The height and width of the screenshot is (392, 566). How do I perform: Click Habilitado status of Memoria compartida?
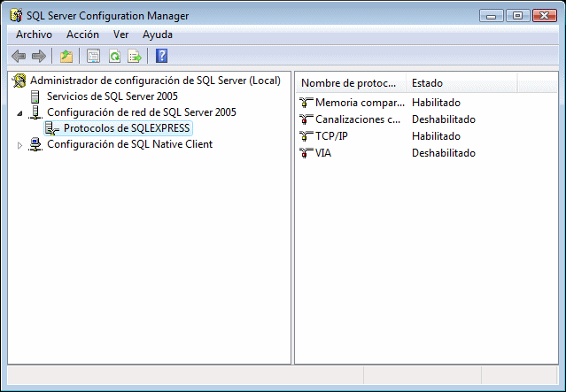436,103
